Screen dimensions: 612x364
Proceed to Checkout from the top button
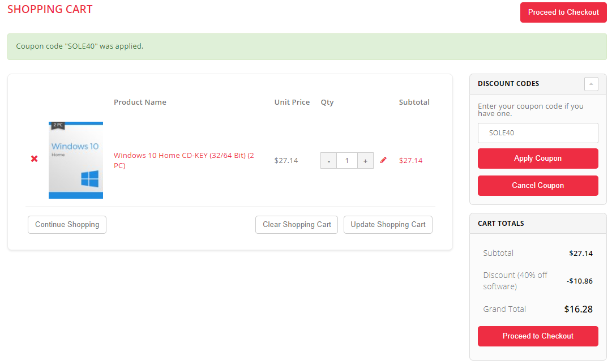click(563, 12)
